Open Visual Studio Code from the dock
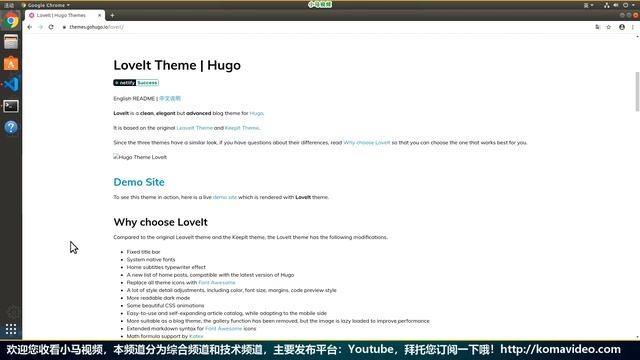640x360 pixels. tap(11, 84)
